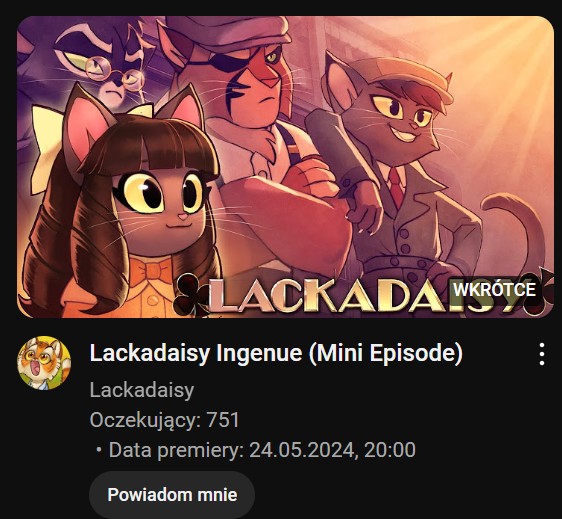Click the Lackadaisy channel avatar icon
Image resolution: width=562 pixels, height=519 pixels.
[44, 363]
